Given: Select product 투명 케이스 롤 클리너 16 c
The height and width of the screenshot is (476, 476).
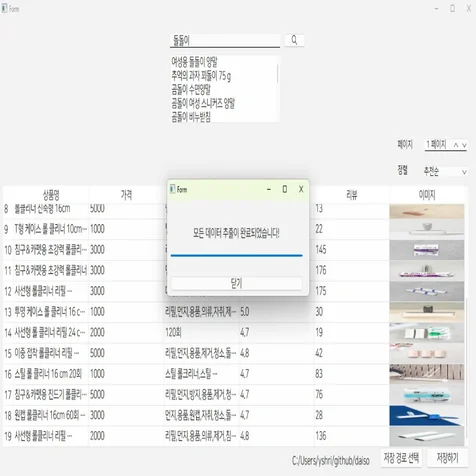Looking at the screenshot, I should click(x=50, y=312).
